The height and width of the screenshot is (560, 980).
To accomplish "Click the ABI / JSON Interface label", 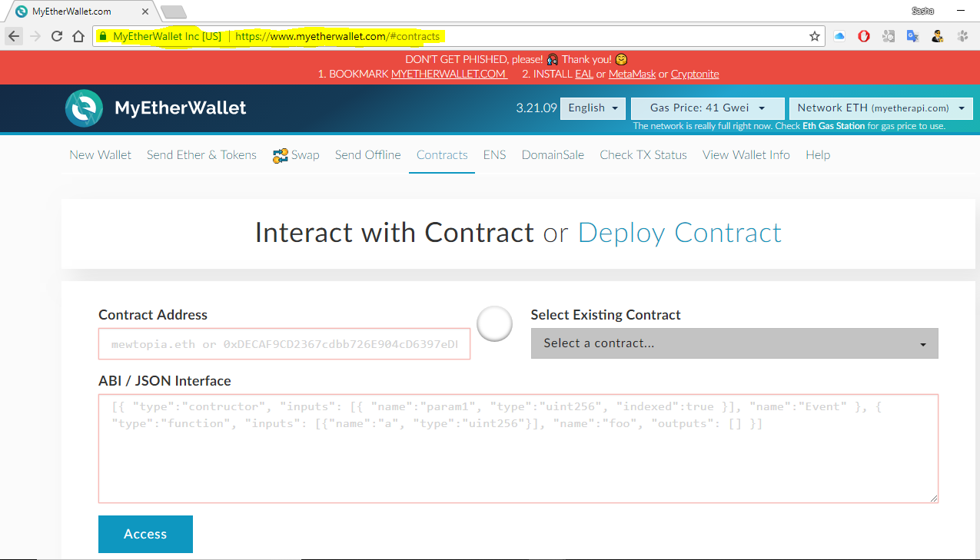I will click(164, 381).
